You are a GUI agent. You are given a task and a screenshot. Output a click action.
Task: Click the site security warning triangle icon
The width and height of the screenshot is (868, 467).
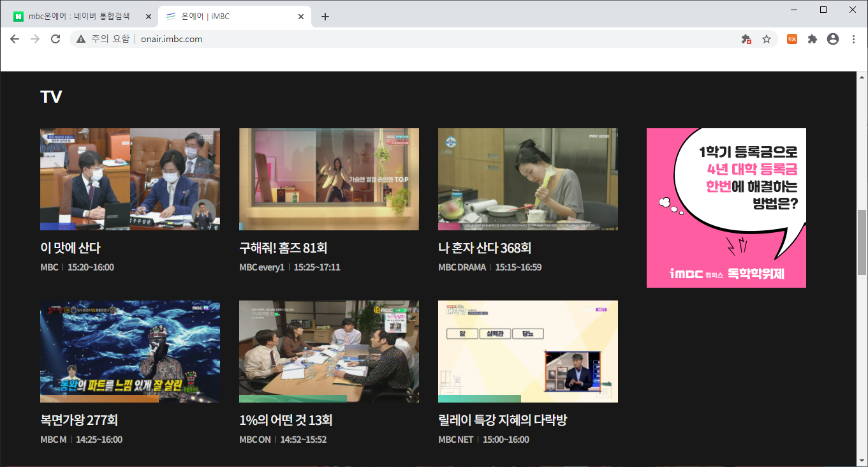[81, 39]
